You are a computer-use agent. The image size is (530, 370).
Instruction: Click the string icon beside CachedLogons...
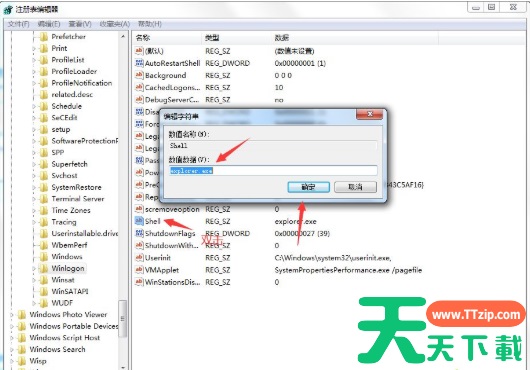click(139, 87)
